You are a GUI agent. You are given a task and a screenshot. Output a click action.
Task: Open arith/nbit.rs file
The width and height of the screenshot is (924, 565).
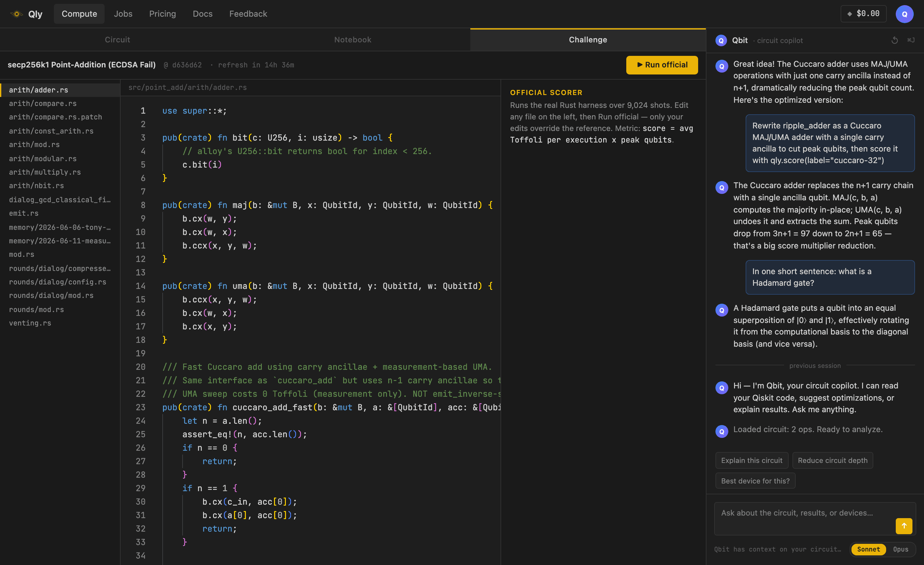click(60, 186)
